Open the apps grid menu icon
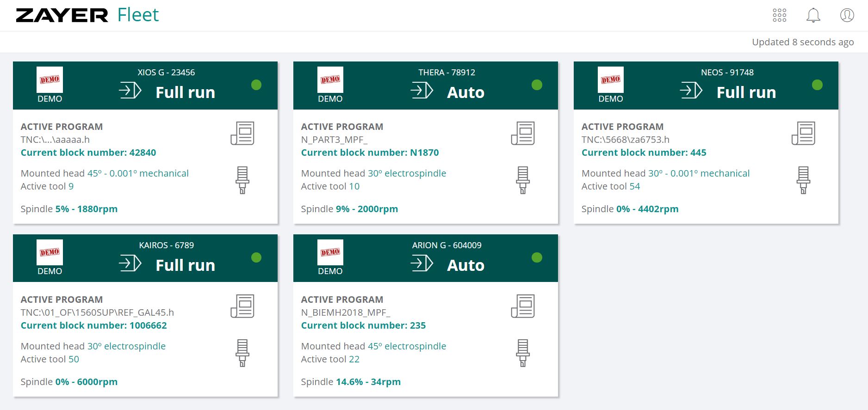The height and width of the screenshot is (410, 868). tap(780, 15)
